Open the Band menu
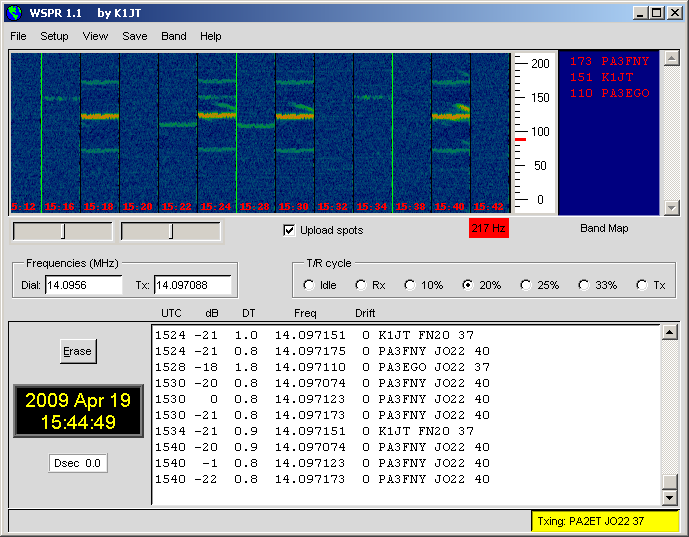689x537 pixels. click(x=174, y=36)
